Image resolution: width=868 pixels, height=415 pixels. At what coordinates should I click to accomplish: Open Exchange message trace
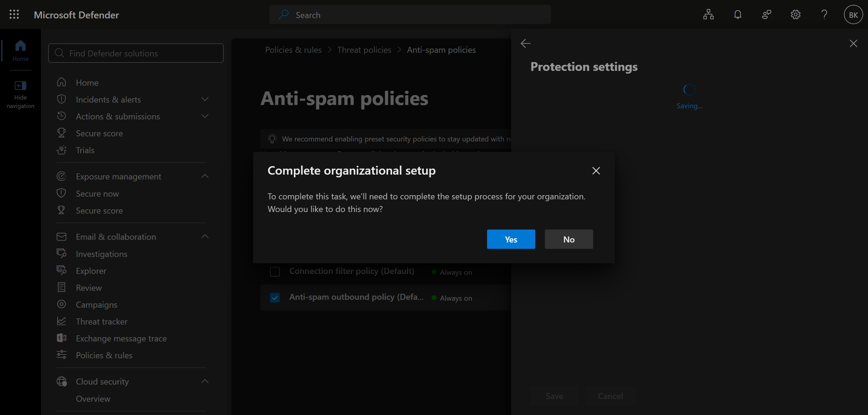click(121, 338)
